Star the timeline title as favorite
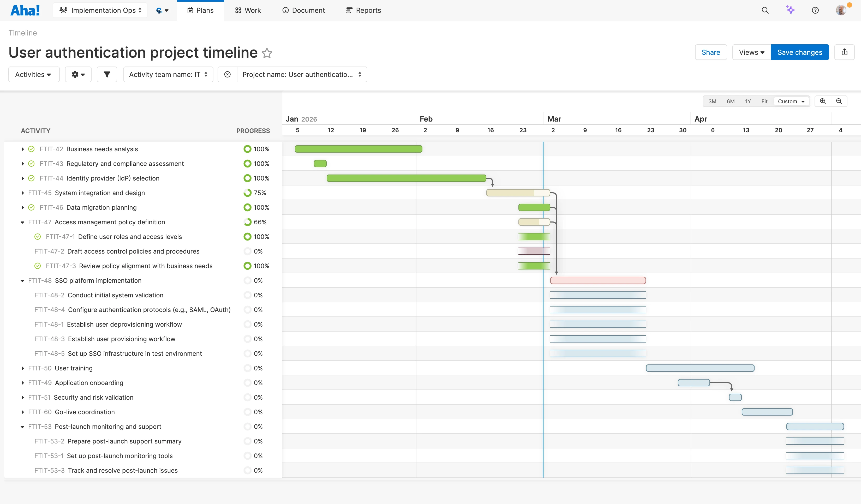Viewport: 861px width, 504px height. pos(267,53)
